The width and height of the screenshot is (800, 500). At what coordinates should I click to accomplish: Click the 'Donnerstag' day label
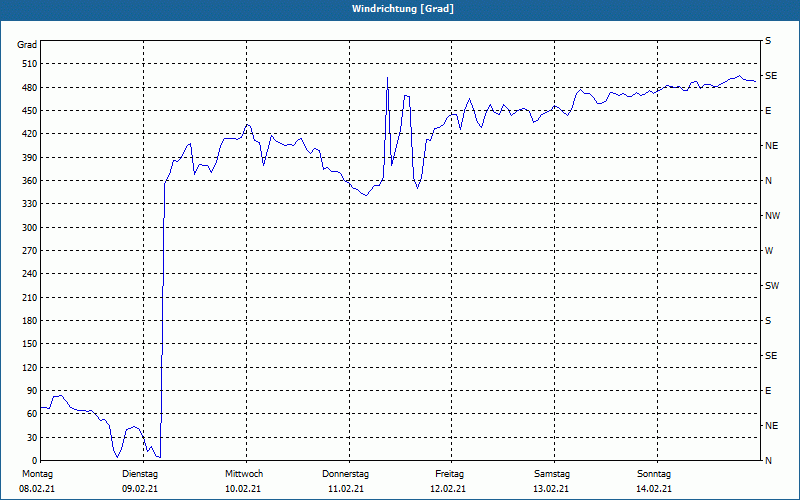[345, 474]
